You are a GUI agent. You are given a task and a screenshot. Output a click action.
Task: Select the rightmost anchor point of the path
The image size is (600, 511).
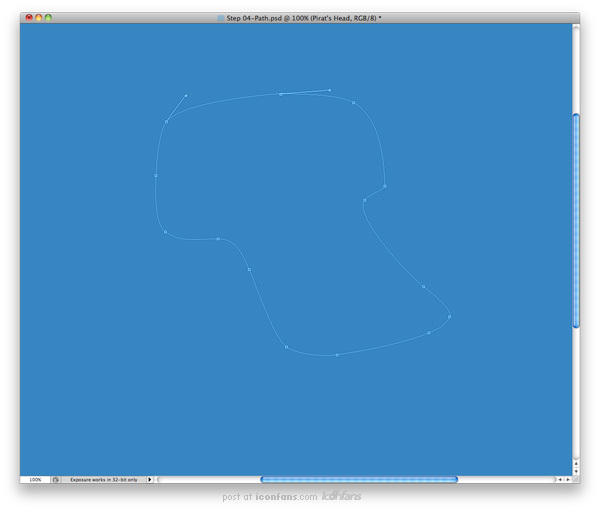[x=449, y=317]
